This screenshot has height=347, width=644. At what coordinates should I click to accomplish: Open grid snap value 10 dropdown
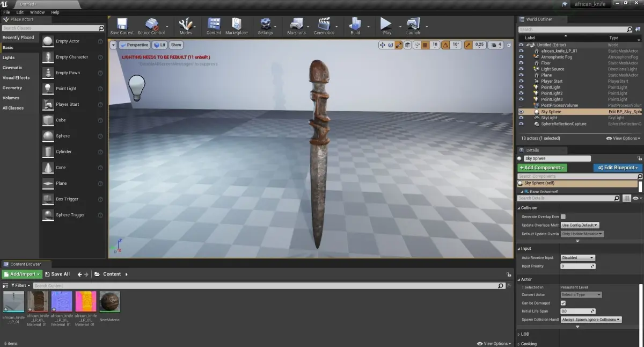pos(435,45)
